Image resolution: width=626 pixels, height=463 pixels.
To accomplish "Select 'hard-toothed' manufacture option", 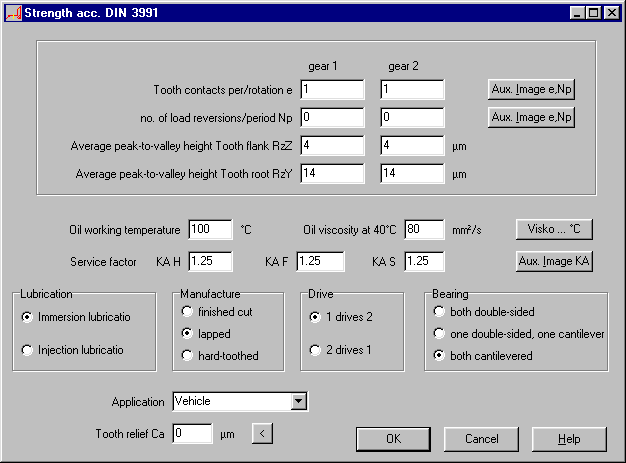I will [x=187, y=355].
